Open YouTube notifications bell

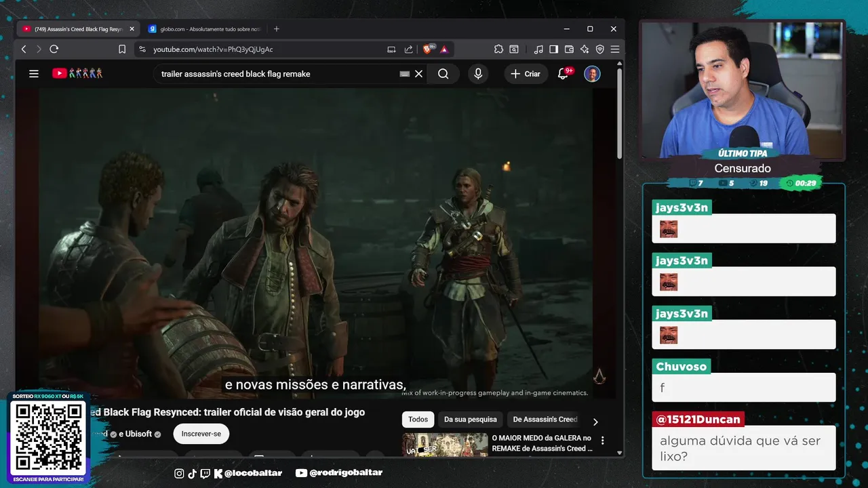pos(563,74)
